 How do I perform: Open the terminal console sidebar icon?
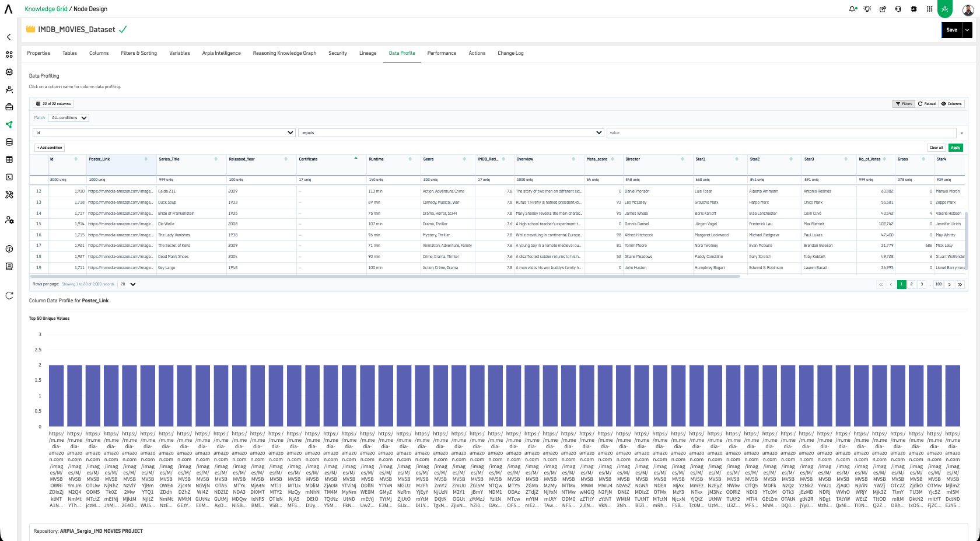tap(9, 177)
